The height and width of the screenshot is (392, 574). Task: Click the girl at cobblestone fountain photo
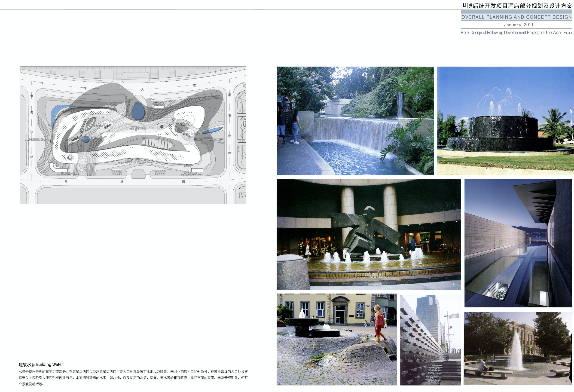(337, 339)
